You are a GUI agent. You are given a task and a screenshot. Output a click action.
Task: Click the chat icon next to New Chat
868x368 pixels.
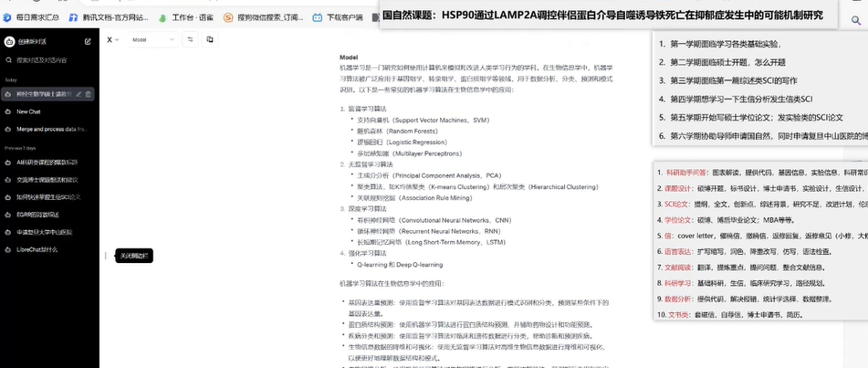pos(7,111)
